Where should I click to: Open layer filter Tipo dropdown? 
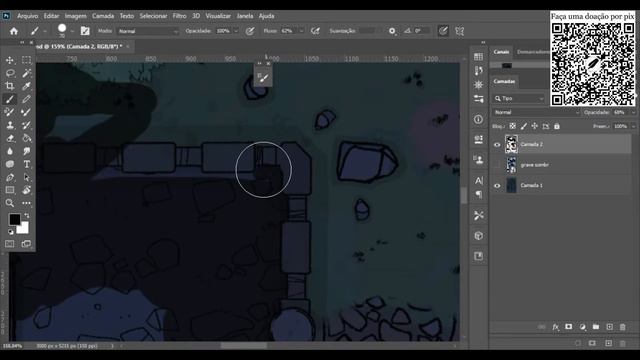click(518, 99)
